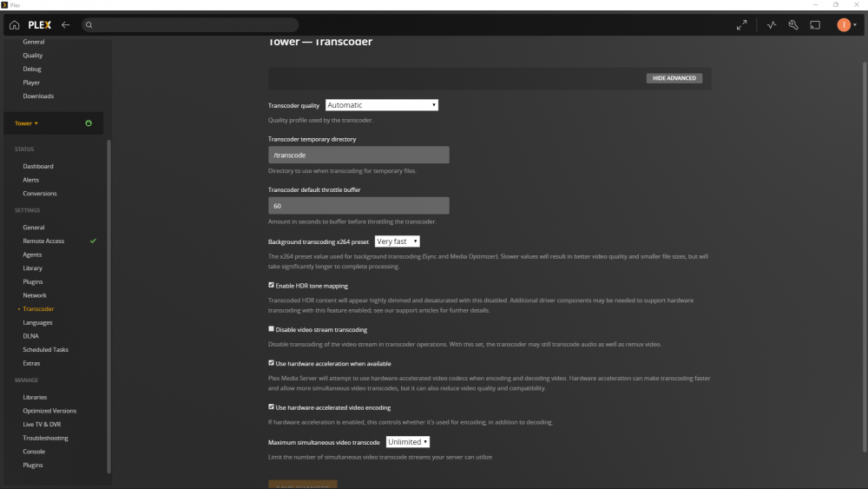Toggle Use hardware acceleration when available
The height and width of the screenshot is (489, 868).
(271, 363)
